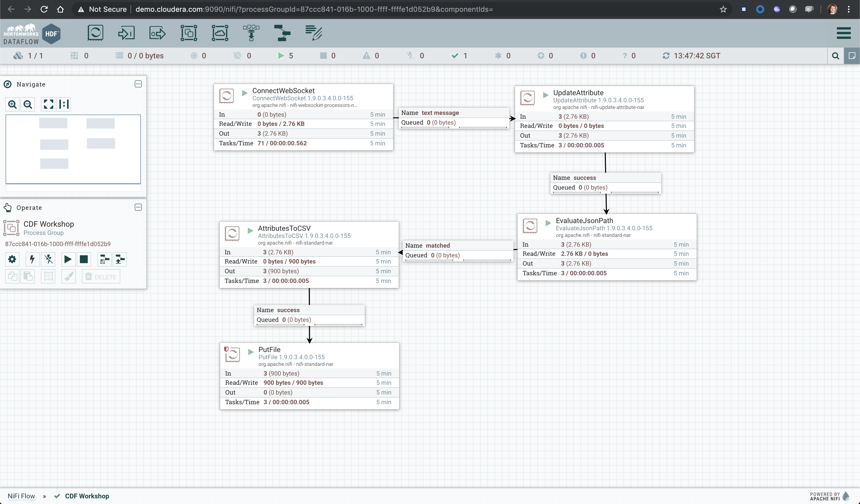Click the Template toolbar icon

tap(282, 33)
